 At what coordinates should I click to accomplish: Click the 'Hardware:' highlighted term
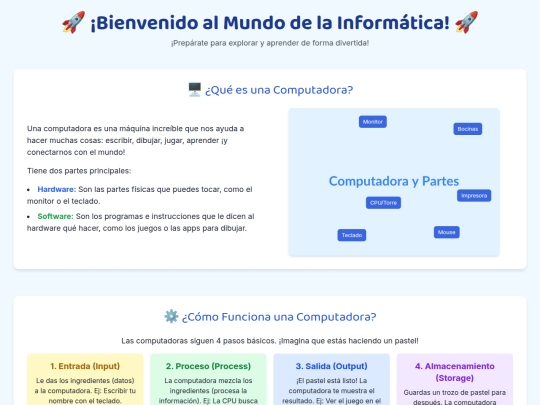(56, 189)
